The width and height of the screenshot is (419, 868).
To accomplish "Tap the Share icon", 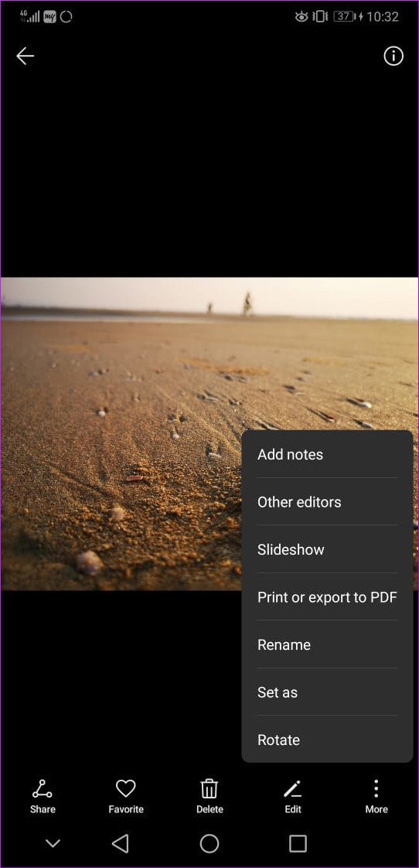I will pos(43,788).
